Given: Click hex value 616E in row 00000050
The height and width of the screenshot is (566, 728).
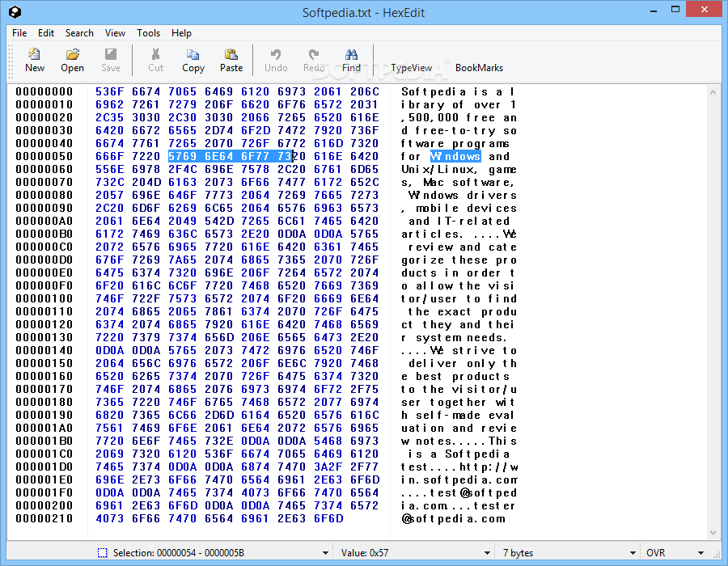Looking at the screenshot, I should [328, 156].
